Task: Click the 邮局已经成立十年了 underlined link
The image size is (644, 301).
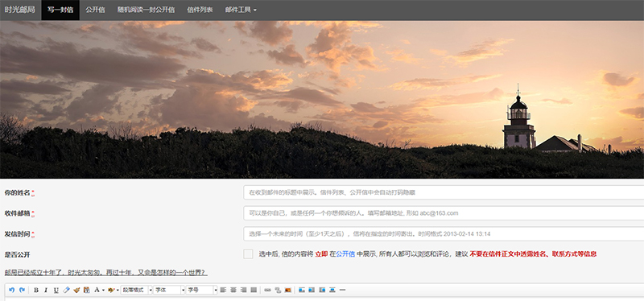Action: (106, 273)
